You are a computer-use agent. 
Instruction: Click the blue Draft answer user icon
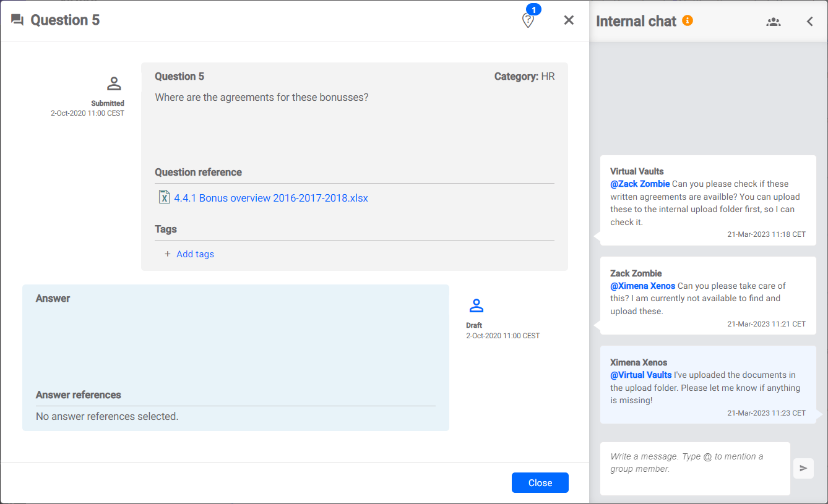(476, 305)
